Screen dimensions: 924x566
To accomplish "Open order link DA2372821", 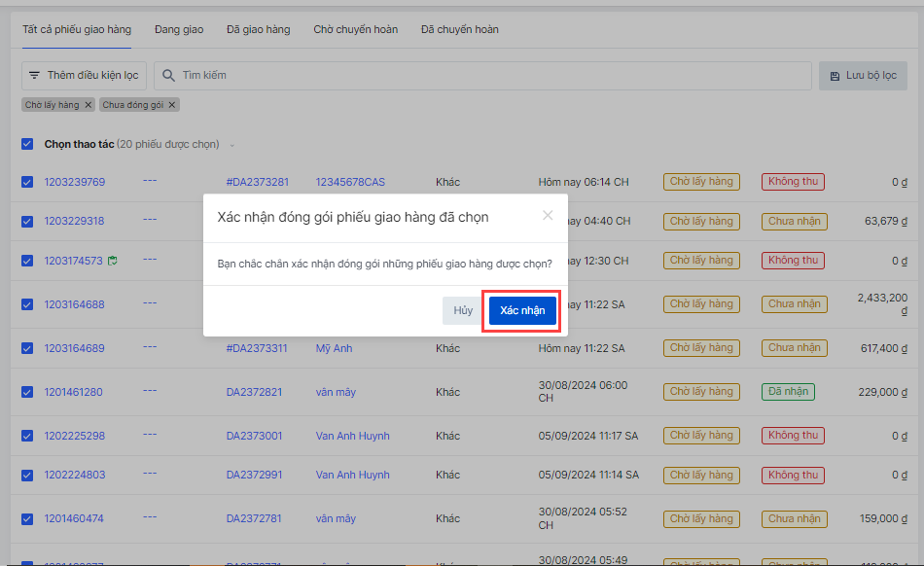I will click(254, 392).
